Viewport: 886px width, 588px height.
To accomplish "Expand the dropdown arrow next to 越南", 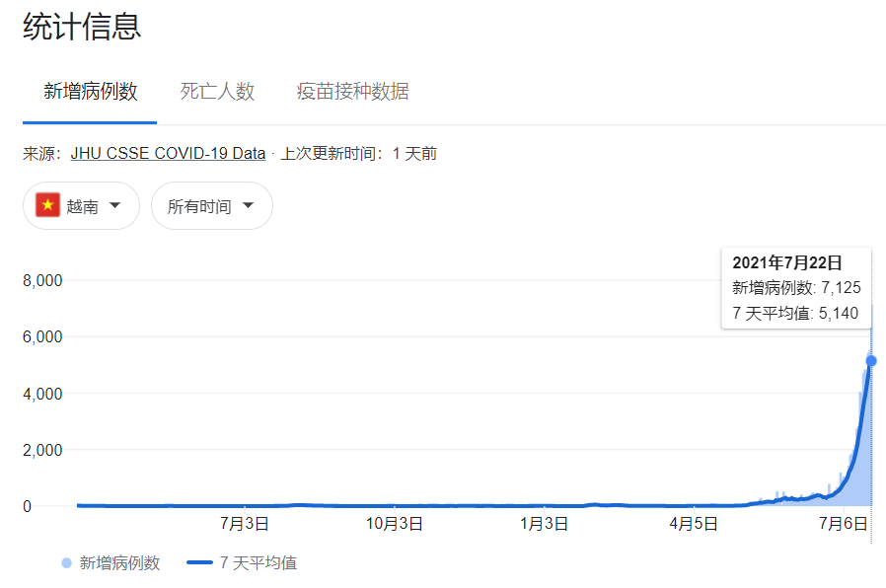I will (115, 205).
